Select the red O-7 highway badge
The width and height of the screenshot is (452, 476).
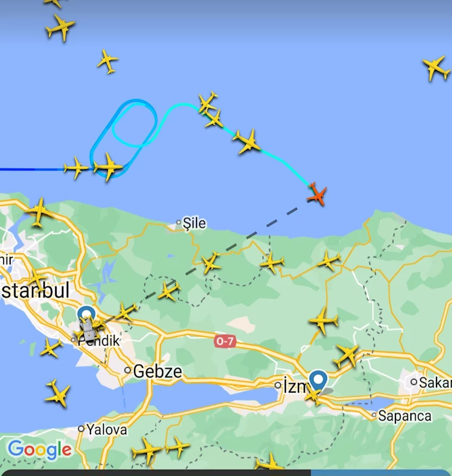tap(225, 341)
